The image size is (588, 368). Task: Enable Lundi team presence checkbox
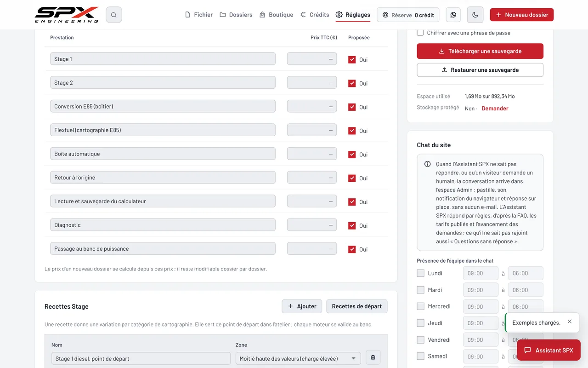(x=420, y=273)
